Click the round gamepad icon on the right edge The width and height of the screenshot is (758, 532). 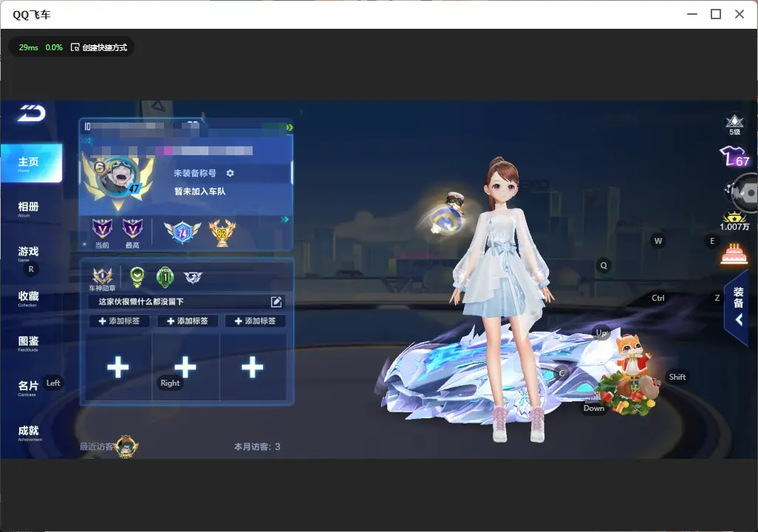(744, 193)
